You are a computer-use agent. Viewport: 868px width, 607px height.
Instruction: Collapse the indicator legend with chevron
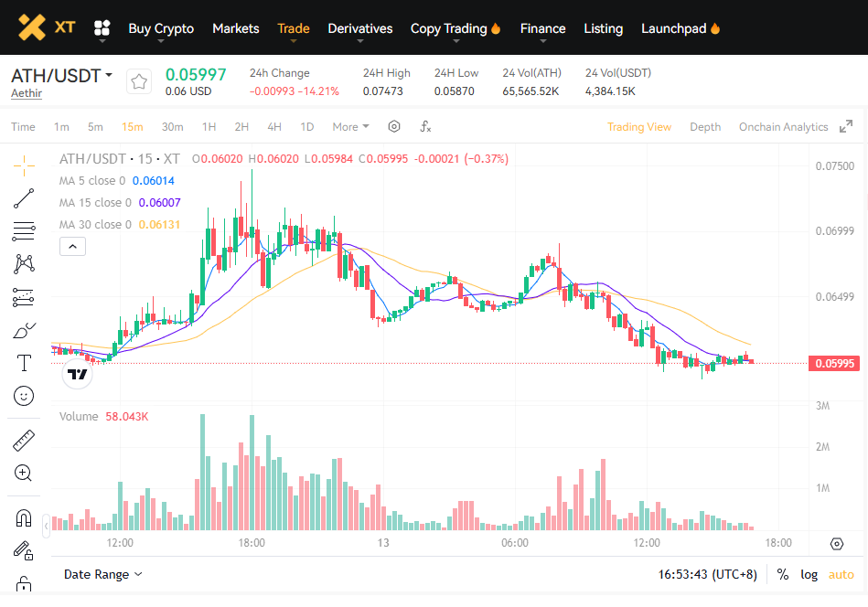tap(72, 245)
